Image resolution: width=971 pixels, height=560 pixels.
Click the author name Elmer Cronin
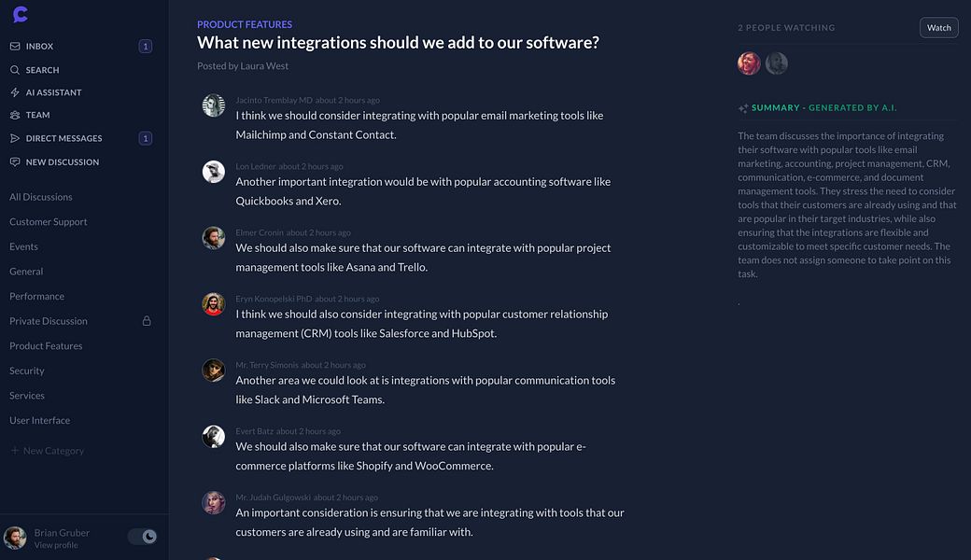(x=260, y=232)
